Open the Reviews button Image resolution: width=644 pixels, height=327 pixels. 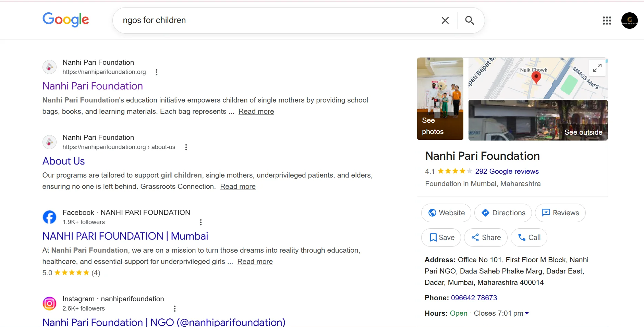560,213
